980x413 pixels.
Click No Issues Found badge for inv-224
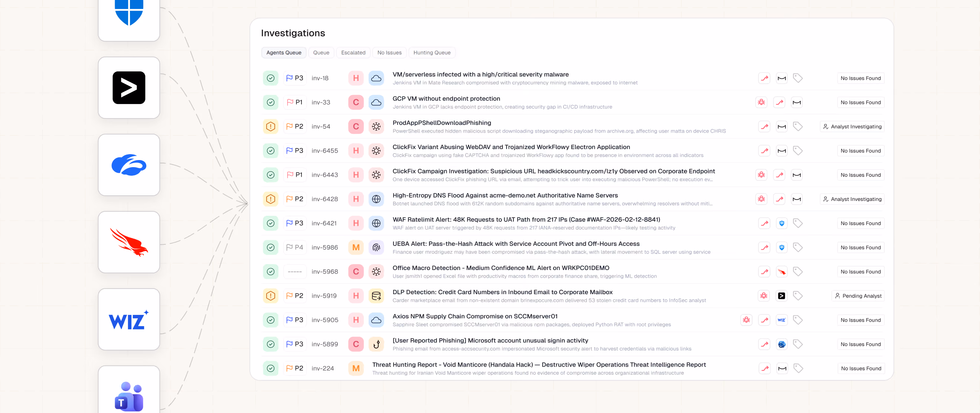860,368
